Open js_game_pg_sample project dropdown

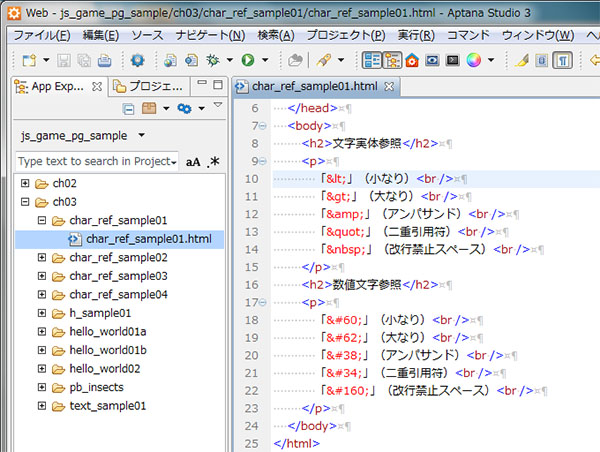point(142,135)
